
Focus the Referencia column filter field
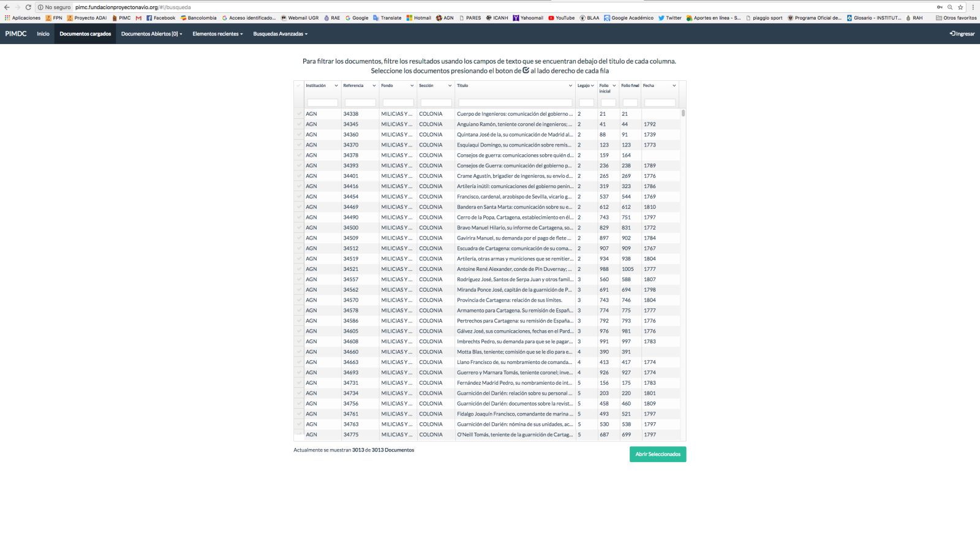click(x=360, y=103)
